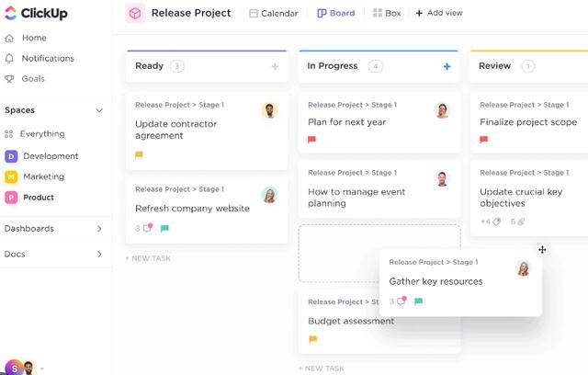Click yellow flag on Budget assessment
Image resolution: width=588 pixels, height=375 pixels.
pyautogui.click(x=312, y=339)
